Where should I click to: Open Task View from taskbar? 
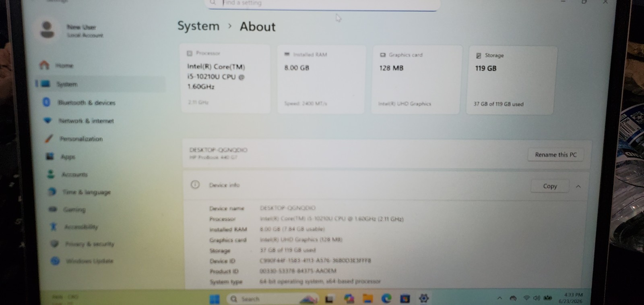coord(329,299)
